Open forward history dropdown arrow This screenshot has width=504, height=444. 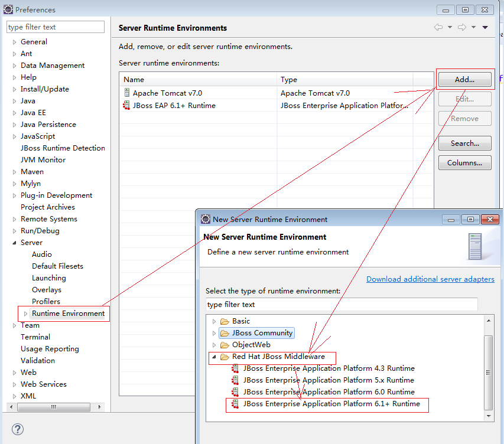[473, 27]
